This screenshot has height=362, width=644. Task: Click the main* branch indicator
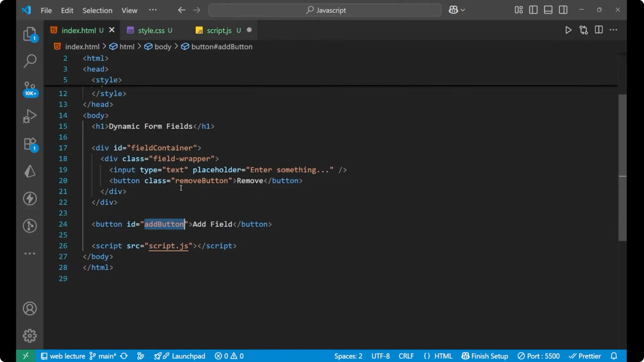tap(104, 356)
